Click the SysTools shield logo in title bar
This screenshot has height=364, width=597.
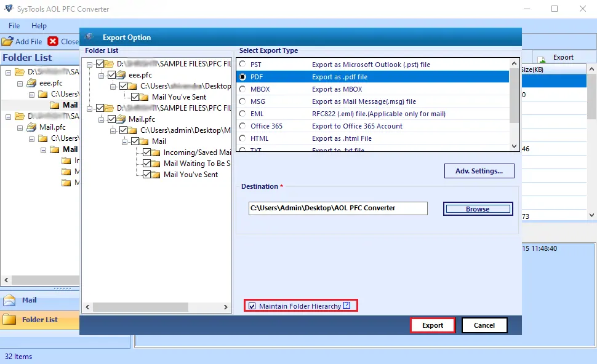pos(9,9)
